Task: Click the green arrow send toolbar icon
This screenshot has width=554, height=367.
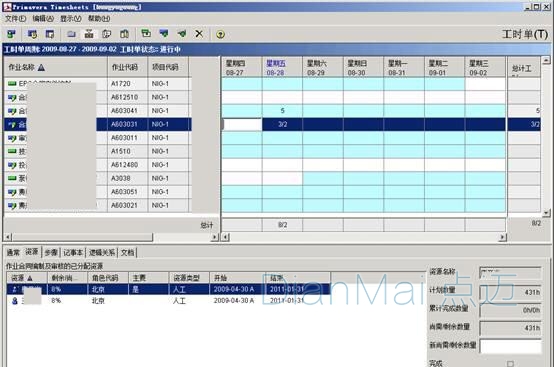Action: 182,34
